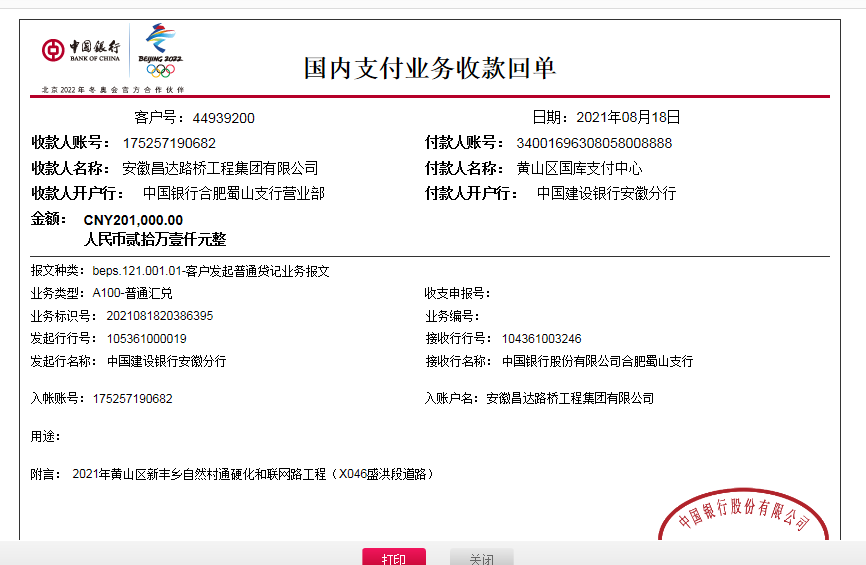Click the Beijing 2022 Olympics emblem

[x=160, y=50]
